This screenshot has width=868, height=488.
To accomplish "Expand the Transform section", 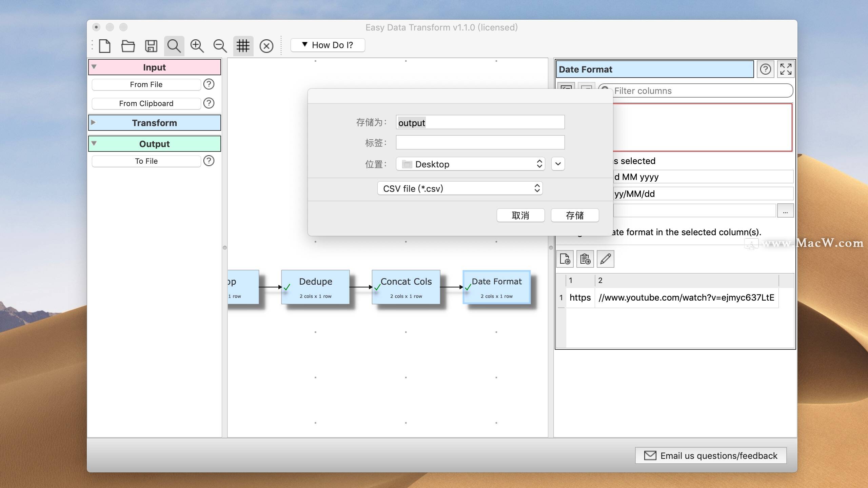I will point(93,122).
